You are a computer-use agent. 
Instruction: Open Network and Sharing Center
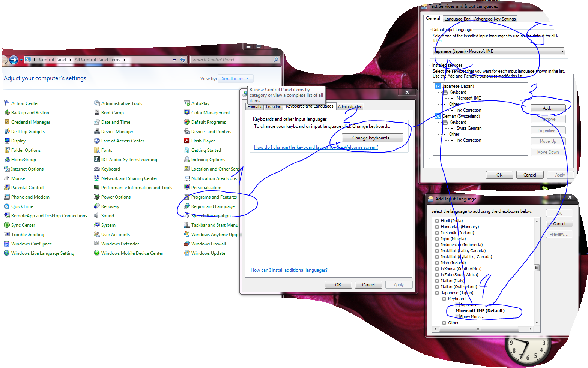pyautogui.click(x=129, y=178)
